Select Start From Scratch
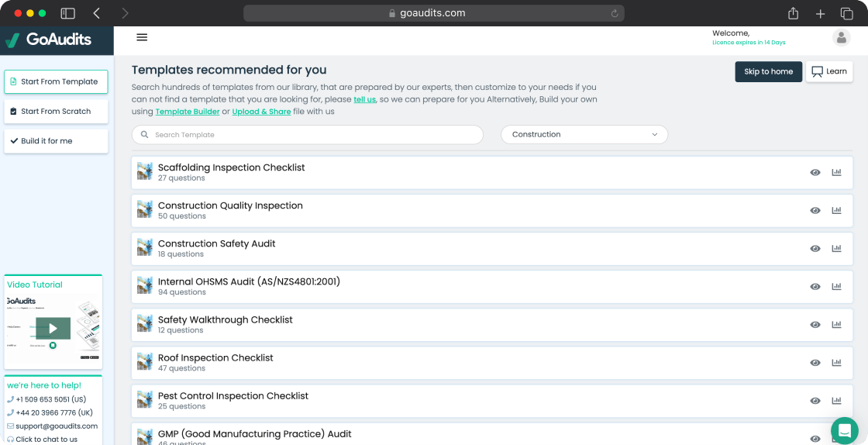The image size is (868, 445). pyautogui.click(x=56, y=112)
